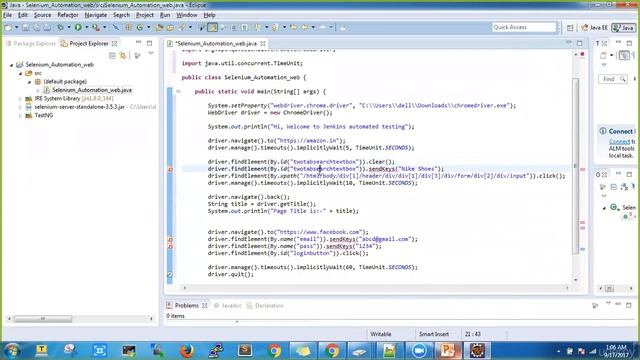The height and width of the screenshot is (360, 640).
Task: Open the Project menu
Action: [145, 15]
